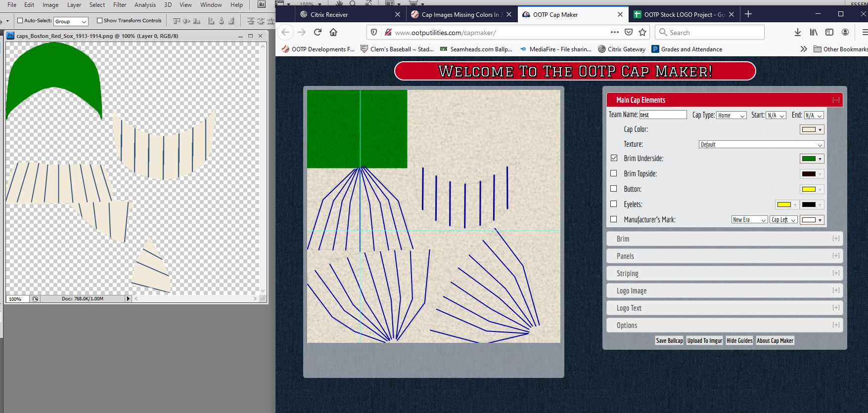The height and width of the screenshot is (413, 868).
Task: Click the Save Ballcap button
Action: point(669,340)
